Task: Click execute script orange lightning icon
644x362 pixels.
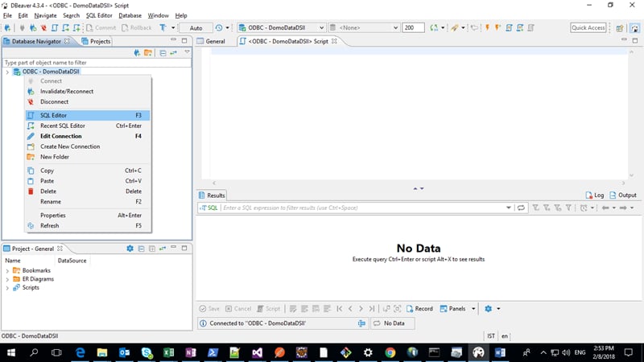Action: (x=487, y=27)
